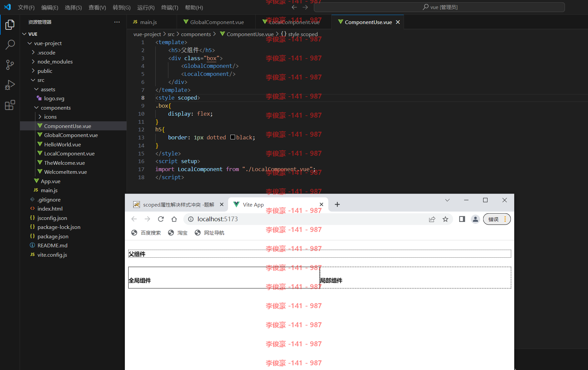Click the browser forward arrow
This screenshot has height=370, width=588.
click(147, 219)
